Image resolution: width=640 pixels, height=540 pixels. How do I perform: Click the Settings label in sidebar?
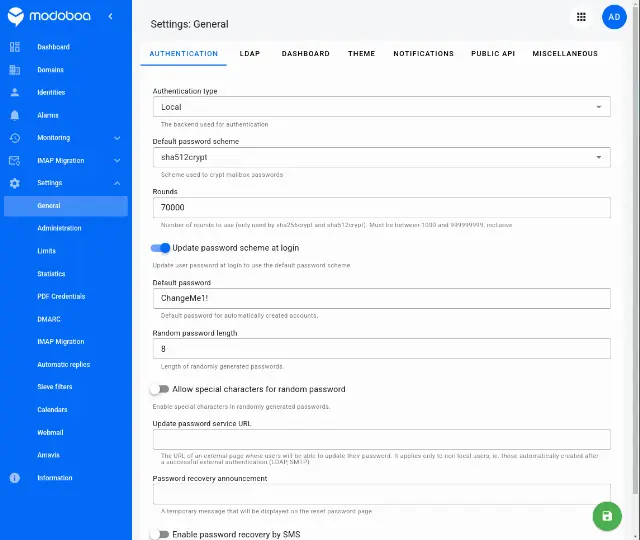[x=50, y=183]
